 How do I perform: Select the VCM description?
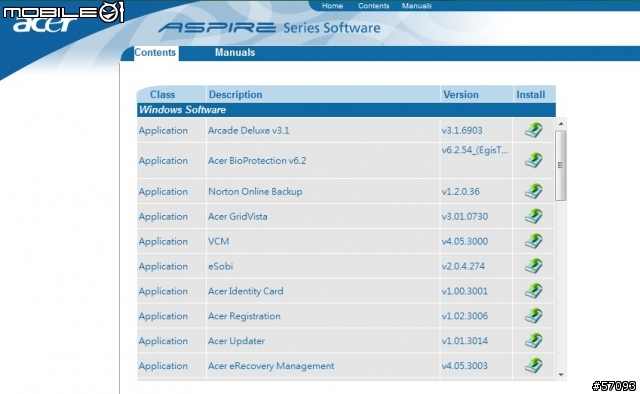tap(218, 241)
